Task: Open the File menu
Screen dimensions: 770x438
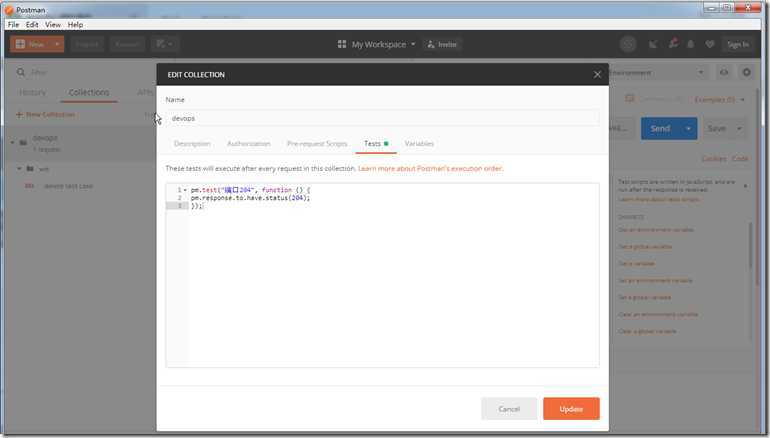Action: click(x=13, y=25)
